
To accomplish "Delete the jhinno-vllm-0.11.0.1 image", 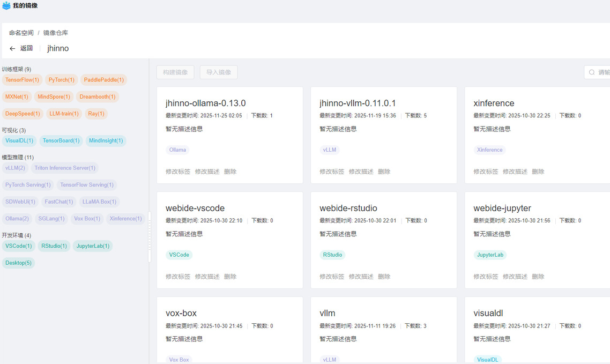I will pos(384,172).
